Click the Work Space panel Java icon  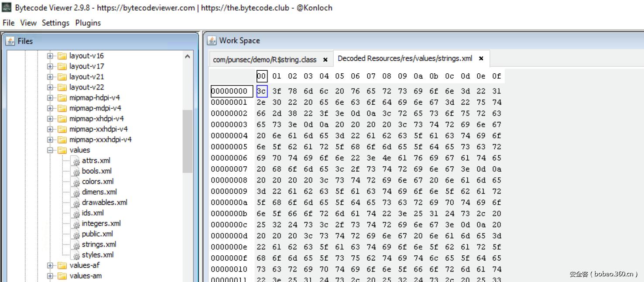[x=212, y=41]
